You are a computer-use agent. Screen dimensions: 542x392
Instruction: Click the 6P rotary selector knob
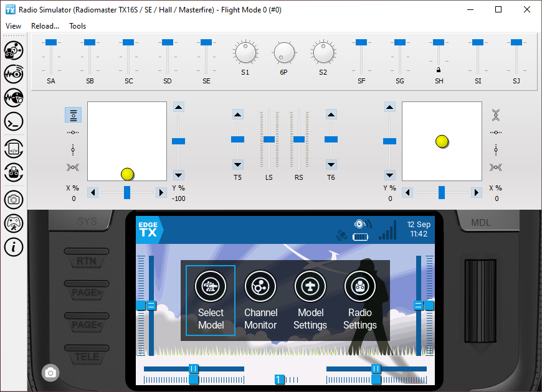click(284, 52)
